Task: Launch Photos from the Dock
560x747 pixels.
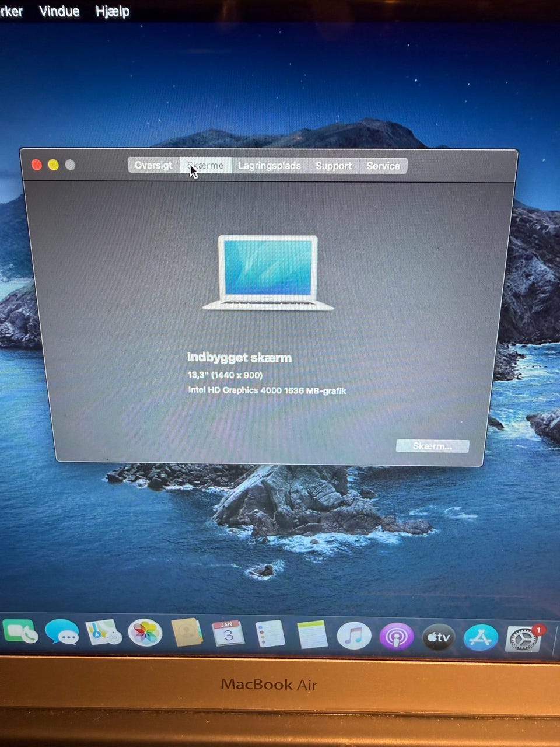Action: tap(145, 633)
